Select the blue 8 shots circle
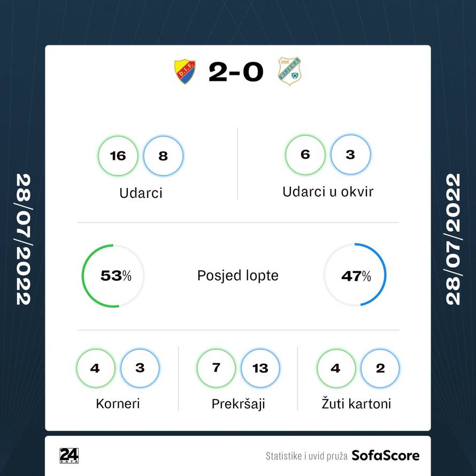This screenshot has width=476, height=476. coord(163,156)
